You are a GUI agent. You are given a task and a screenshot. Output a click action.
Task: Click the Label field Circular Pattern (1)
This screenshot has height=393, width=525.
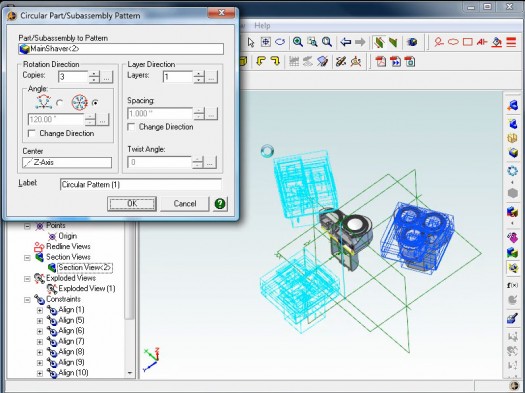[x=141, y=184]
